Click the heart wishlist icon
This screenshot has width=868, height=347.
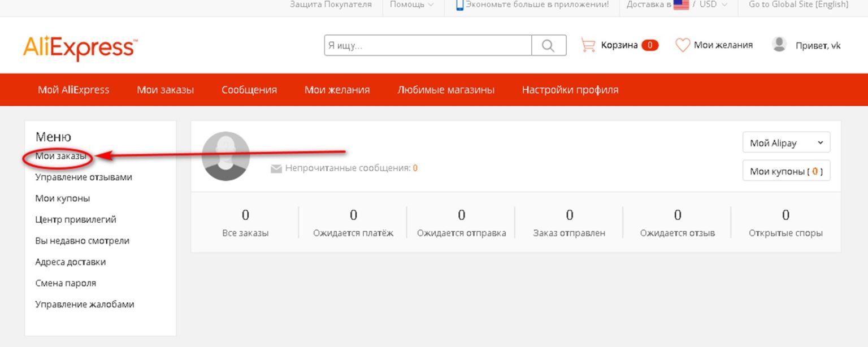point(683,45)
